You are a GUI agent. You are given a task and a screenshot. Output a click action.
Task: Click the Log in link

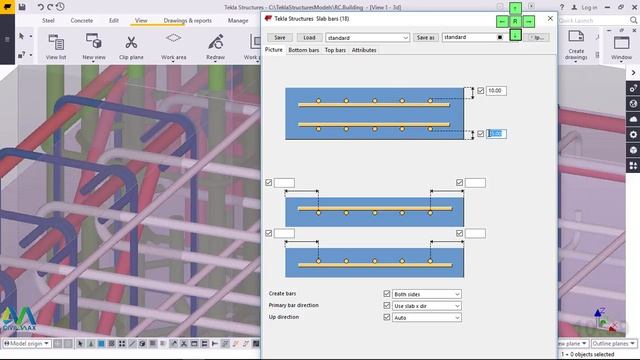[589, 7]
